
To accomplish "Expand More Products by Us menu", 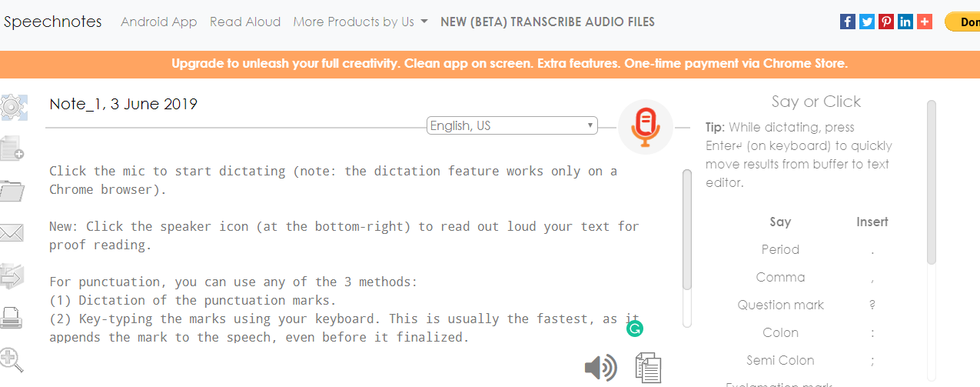I will [360, 22].
